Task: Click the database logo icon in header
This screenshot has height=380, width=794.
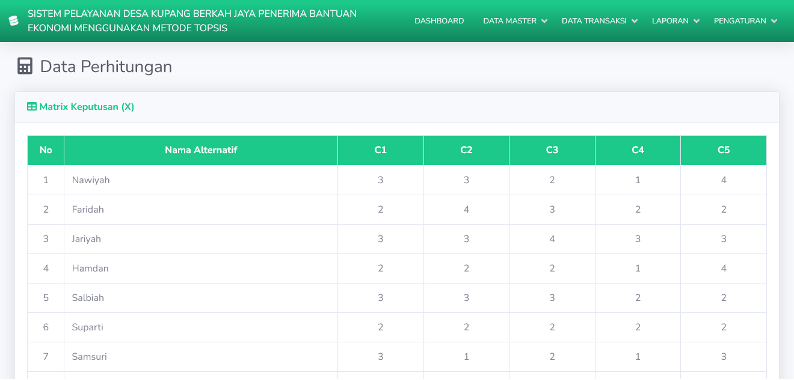Action: pyautogui.click(x=14, y=21)
